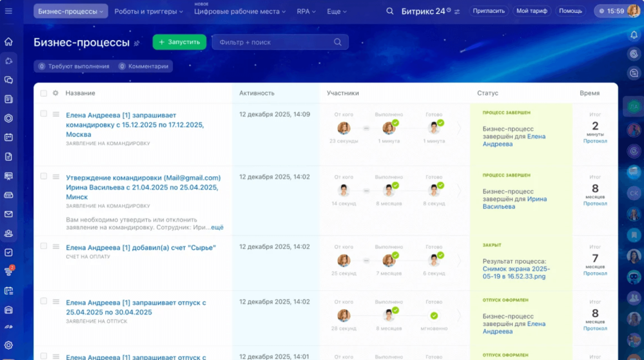Open Мой тариф
The image size is (644, 360).
click(x=532, y=11)
